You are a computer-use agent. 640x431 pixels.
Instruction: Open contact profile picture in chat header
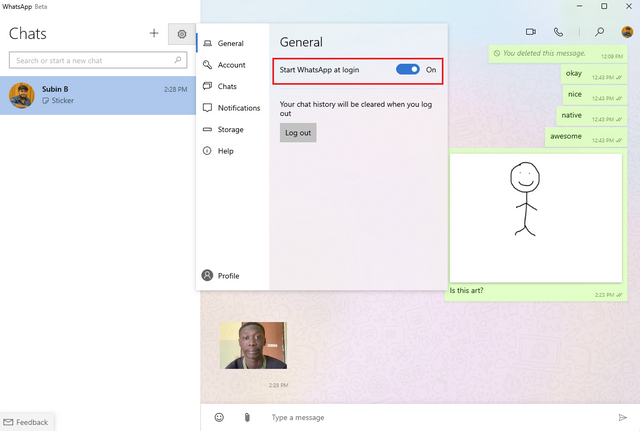click(627, 32)
